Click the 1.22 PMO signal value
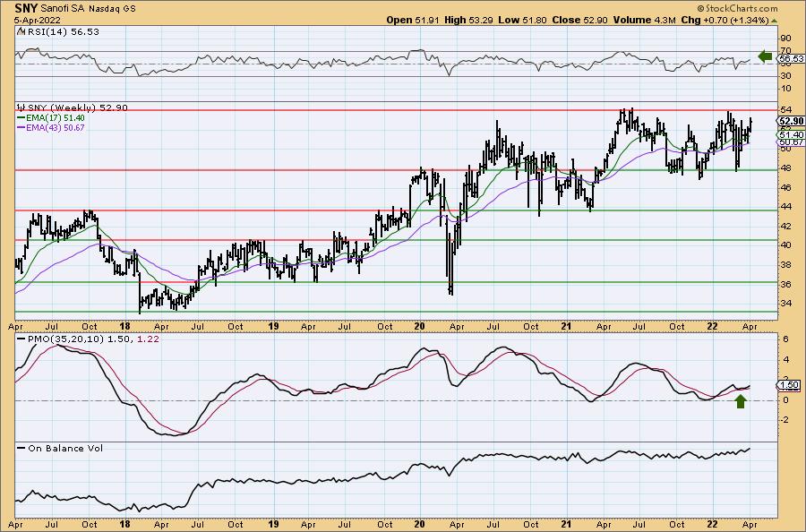806x532 pixels. point(149,339)
